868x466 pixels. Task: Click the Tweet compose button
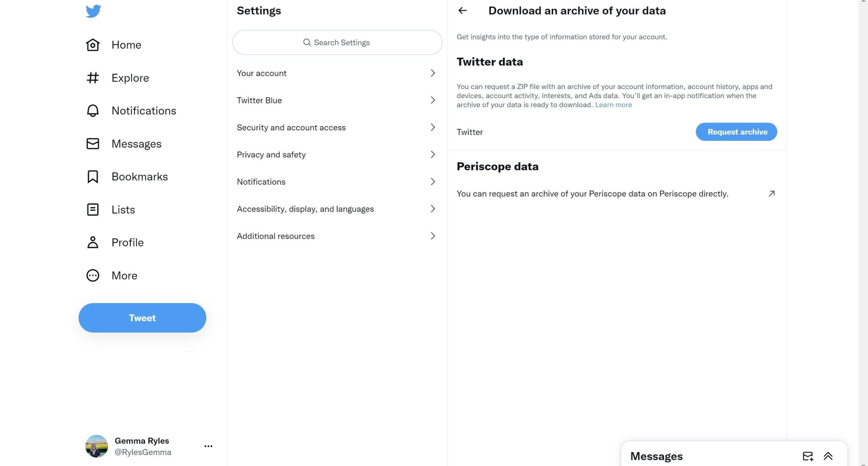(142, 318)
